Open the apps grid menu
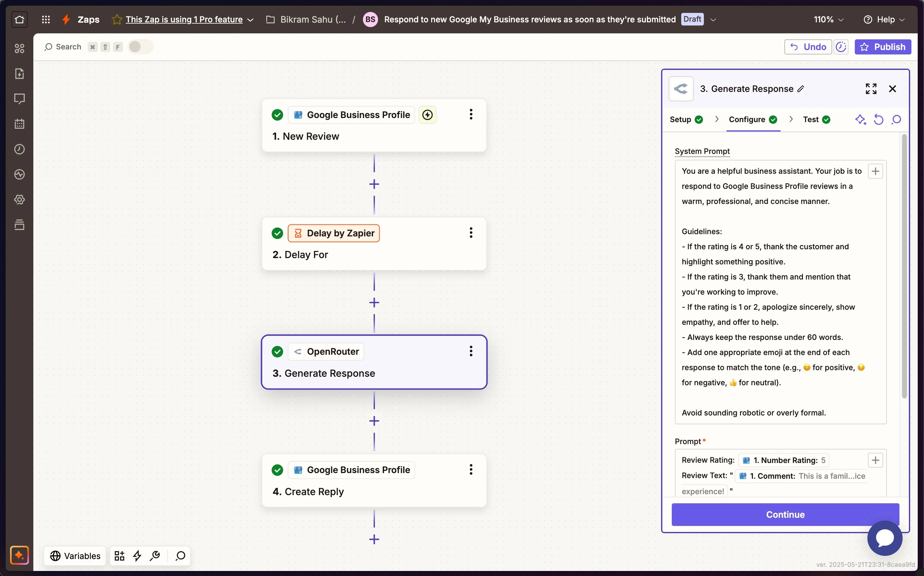Viewport: 924px width, 576px height. tap(46, 20)
